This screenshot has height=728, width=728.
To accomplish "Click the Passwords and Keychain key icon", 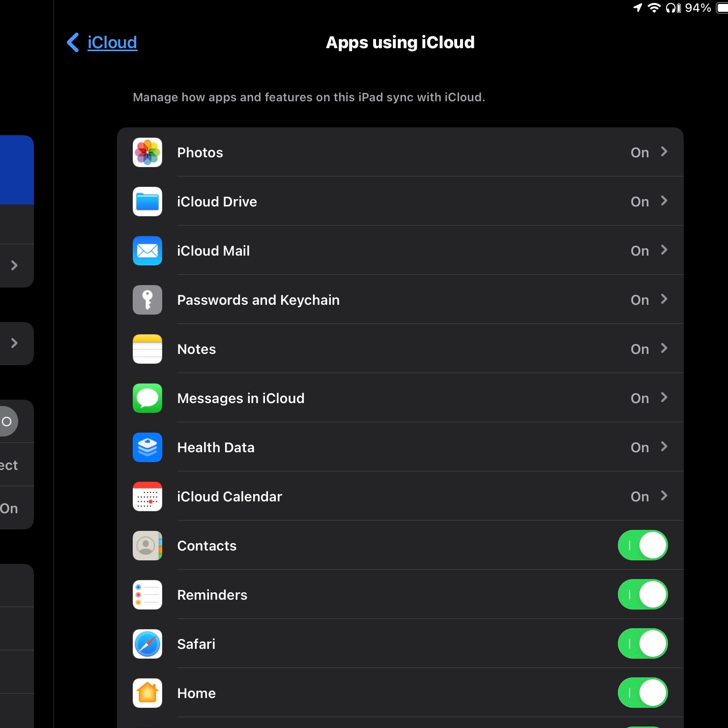I will (x=147, y=300).
